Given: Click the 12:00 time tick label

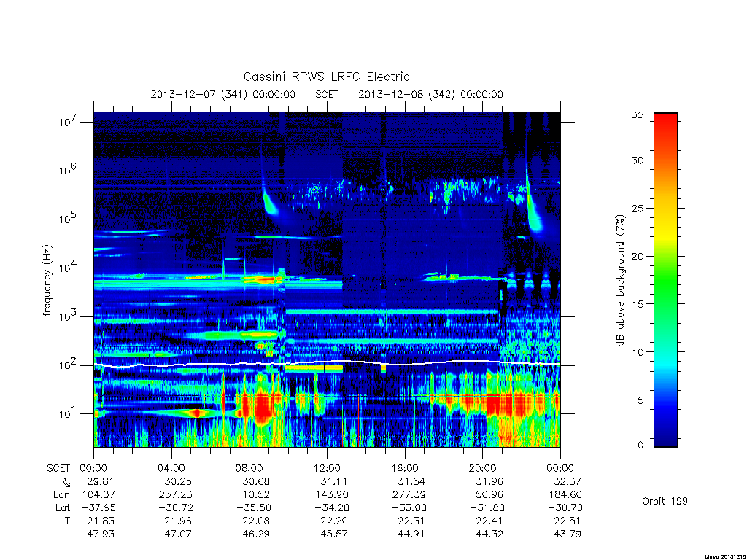Looking at the screenshot, I should coord(328,468).
